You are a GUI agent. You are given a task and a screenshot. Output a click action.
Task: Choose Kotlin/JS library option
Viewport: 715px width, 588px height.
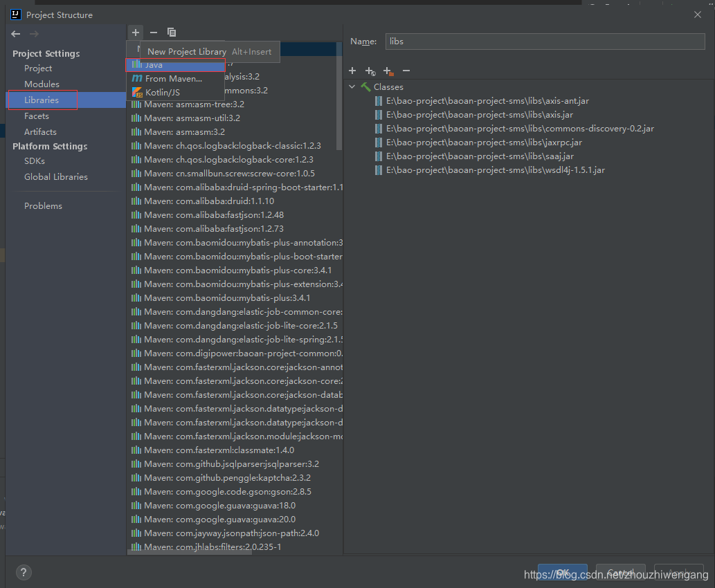pyautogui.click(x=176, y=93)
